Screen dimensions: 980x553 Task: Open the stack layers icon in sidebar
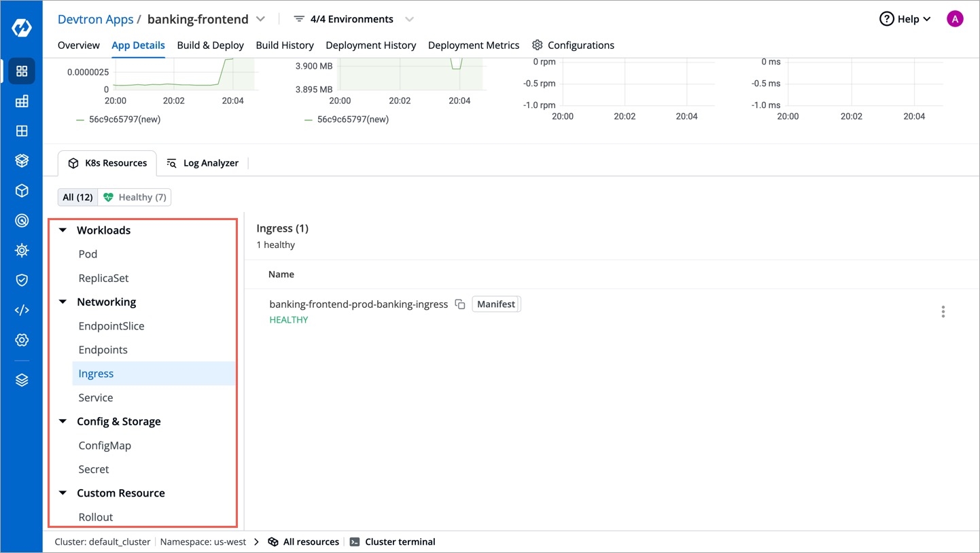(x=22, y=380)
